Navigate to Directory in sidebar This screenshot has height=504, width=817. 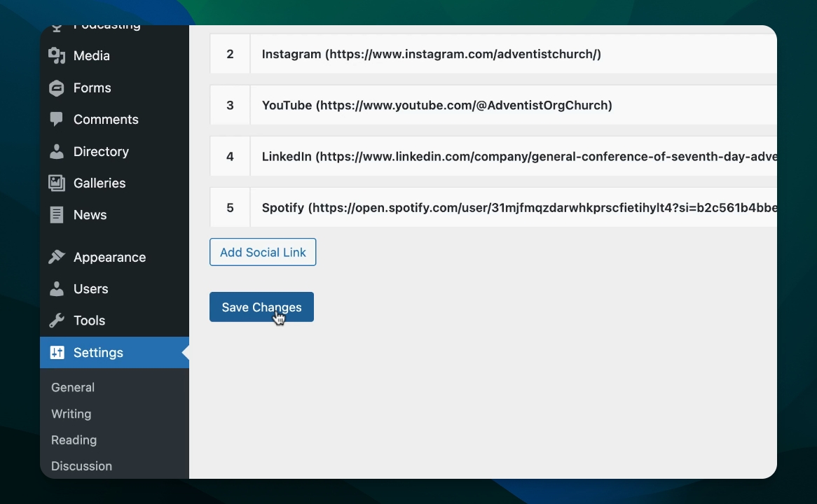pos(115,151)
